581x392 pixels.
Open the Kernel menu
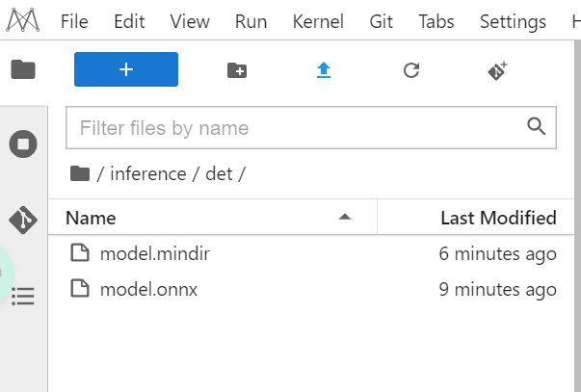click(x=317, y=21)
